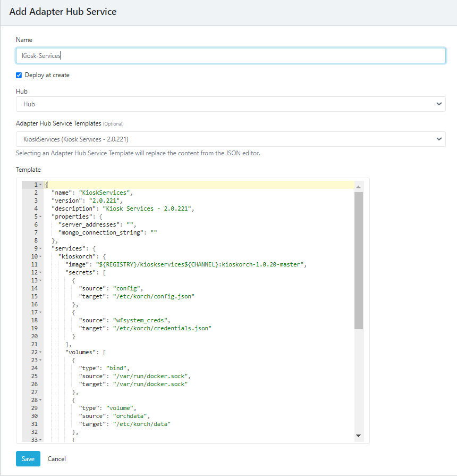Open Adapter Hub Service Templates dropdown
This screenshot has height=476, width=457.
click(x=231, y=139)
